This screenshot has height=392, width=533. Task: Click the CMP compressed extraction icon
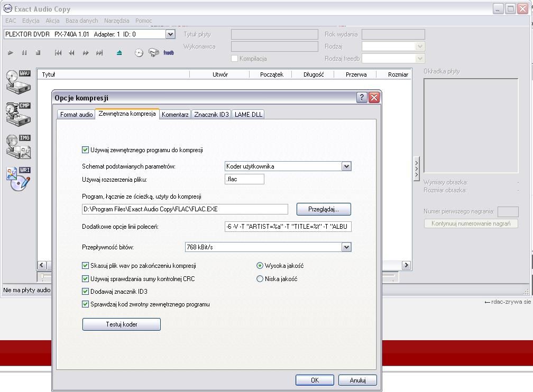19,114
